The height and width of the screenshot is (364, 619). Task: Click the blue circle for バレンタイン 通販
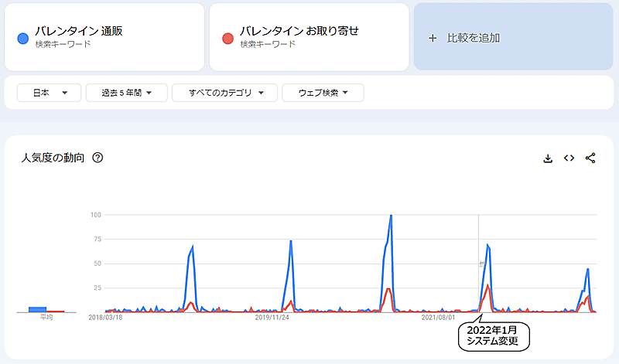(23, 38)
